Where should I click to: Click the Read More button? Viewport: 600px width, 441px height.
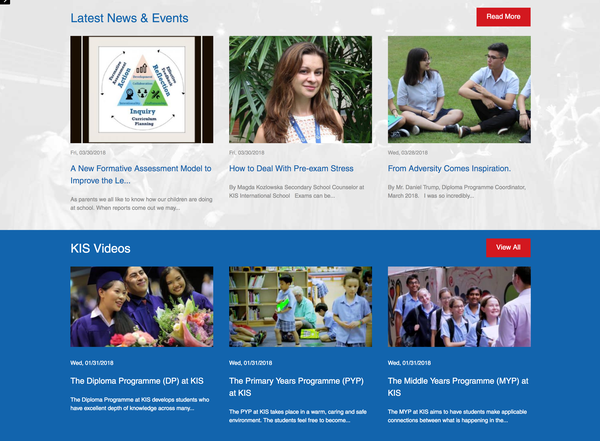pyautogui.click(x=503, y=17)
